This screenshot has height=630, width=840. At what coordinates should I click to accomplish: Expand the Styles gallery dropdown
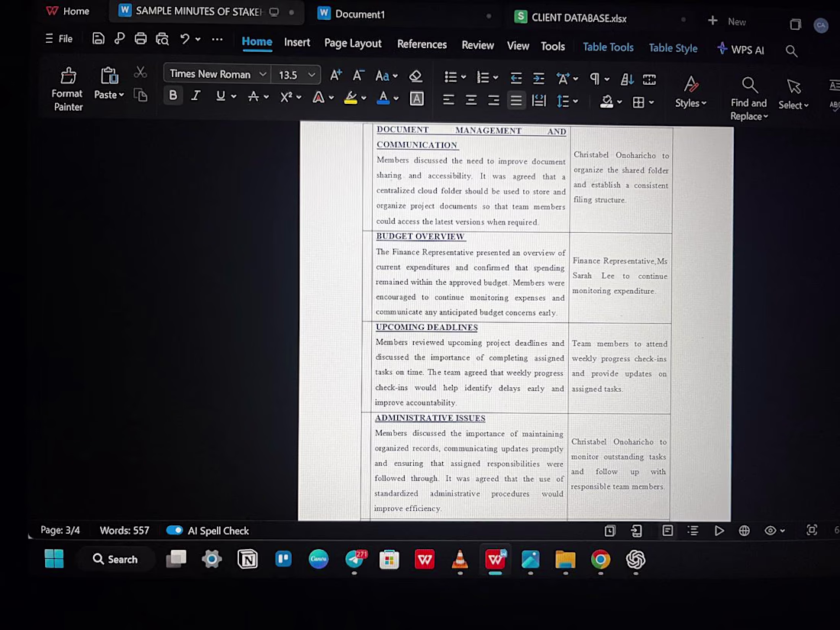[x=704, y=103]
